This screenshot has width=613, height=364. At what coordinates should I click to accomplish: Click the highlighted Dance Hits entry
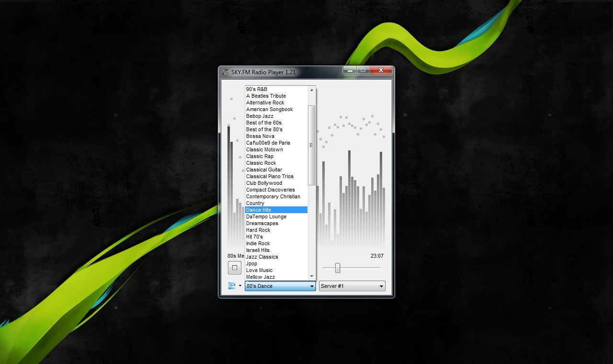276,210
